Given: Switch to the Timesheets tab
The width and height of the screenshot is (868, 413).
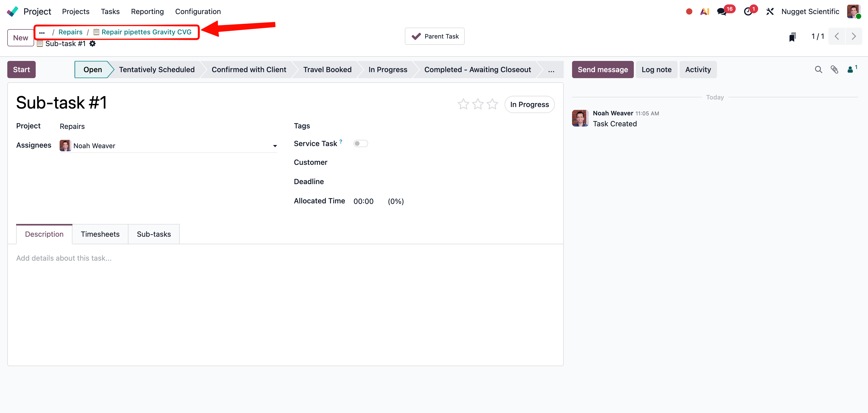Looking at the screenshot, I should click(x=100, y=234).
